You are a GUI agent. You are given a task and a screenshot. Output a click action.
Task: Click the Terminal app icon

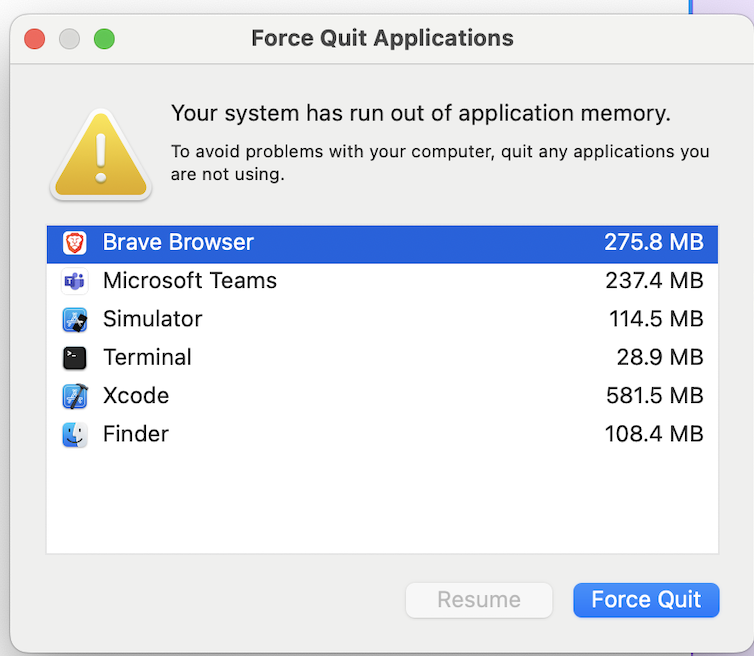(x=75, y=358)
